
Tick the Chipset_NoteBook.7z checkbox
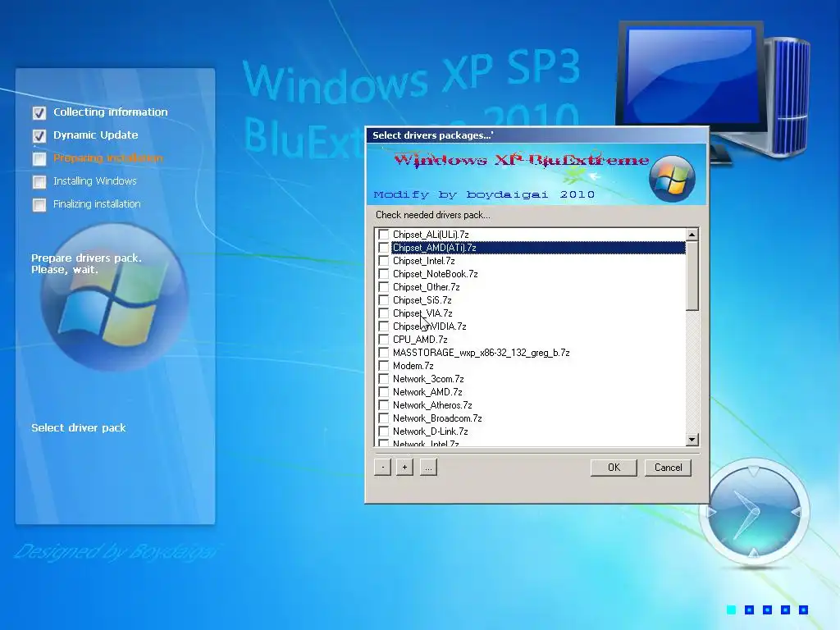click(384, 274)
